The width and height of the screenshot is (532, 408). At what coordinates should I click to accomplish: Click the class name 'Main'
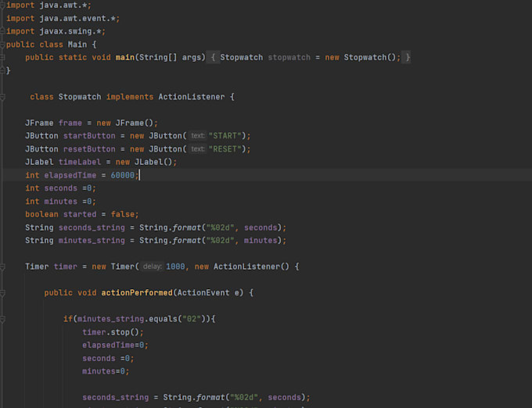coord(77,45)
